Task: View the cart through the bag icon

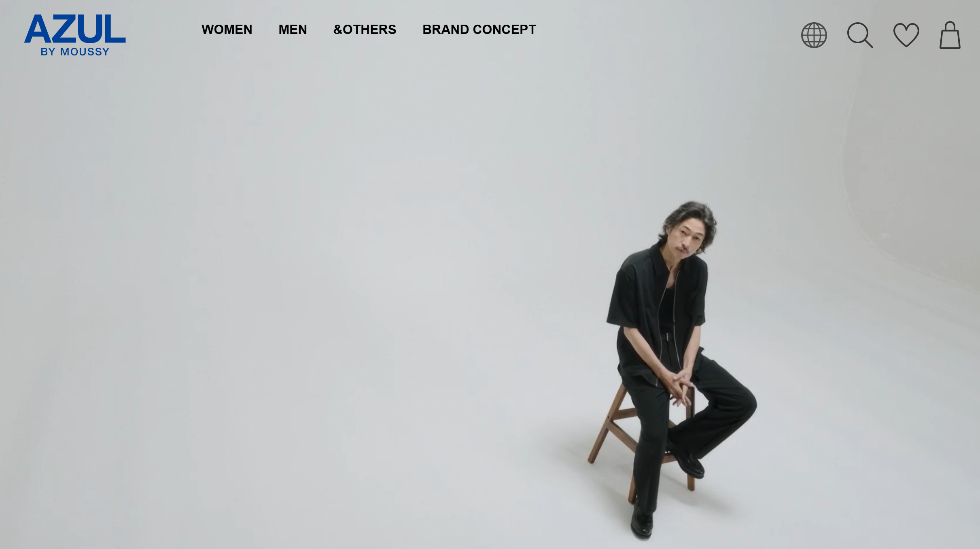Action: pyautogui.click(x=950, y=35)
